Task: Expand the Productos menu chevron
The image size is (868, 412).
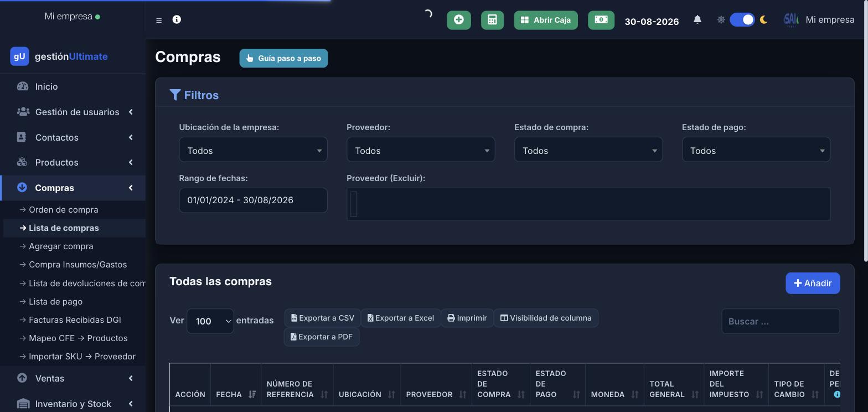Action: pos(131,162)
